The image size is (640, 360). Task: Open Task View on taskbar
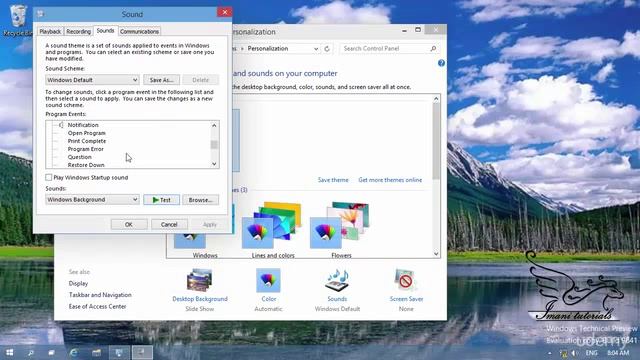pyautogui.click(x=51, y=352)
